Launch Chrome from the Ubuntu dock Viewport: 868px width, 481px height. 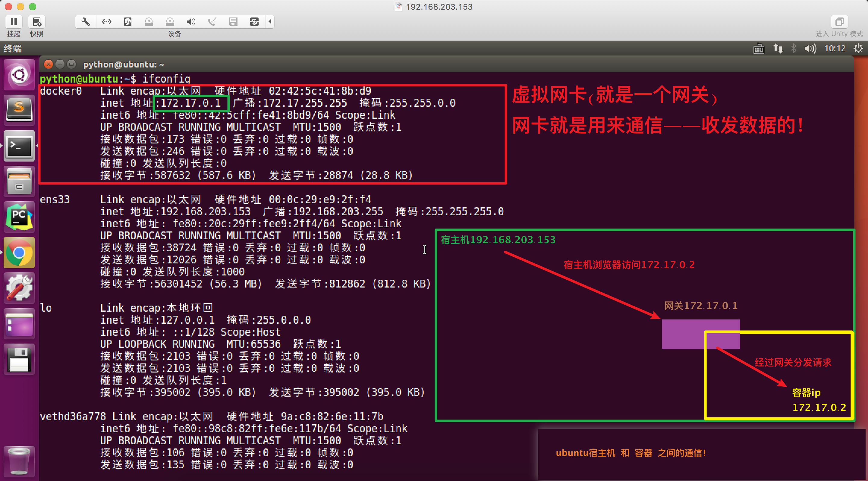pyautogui.click(x=19, y=253)
